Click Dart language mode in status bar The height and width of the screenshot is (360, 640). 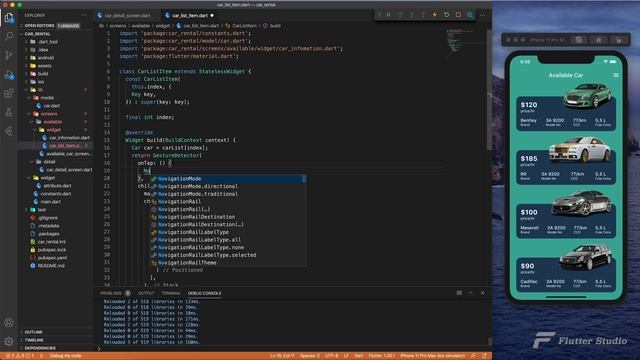(x=358, y=356)
